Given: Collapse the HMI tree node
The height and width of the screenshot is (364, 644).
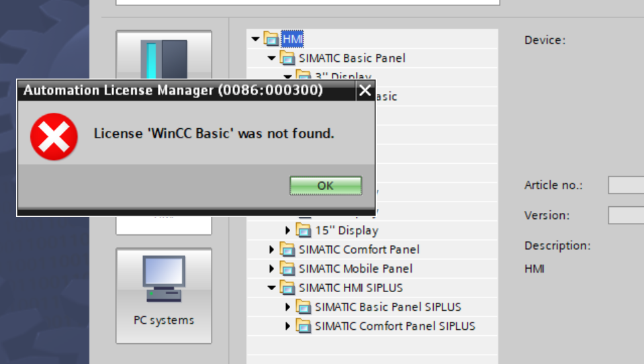Looking at the screenshot, I should [x=255, y=39].
